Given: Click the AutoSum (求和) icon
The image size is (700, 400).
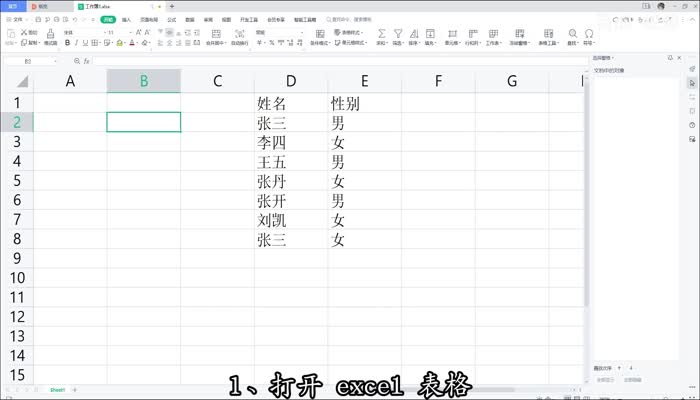Looking at the screenshot, I should (380, 34).
